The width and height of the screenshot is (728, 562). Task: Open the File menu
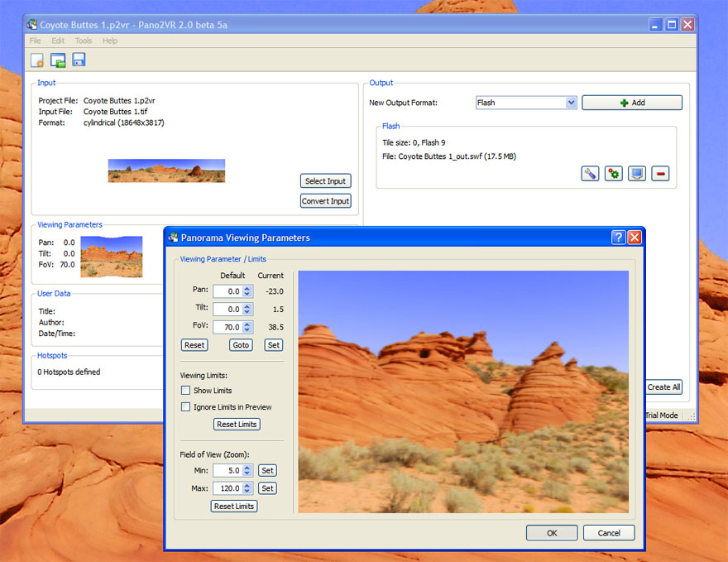click(36, 41)
